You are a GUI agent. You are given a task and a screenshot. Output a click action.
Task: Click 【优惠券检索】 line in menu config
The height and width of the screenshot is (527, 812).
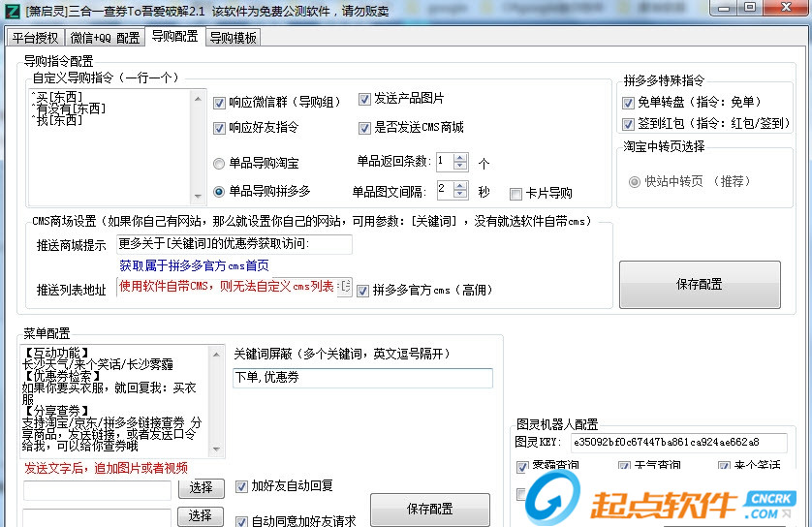[x=62, y=376]
